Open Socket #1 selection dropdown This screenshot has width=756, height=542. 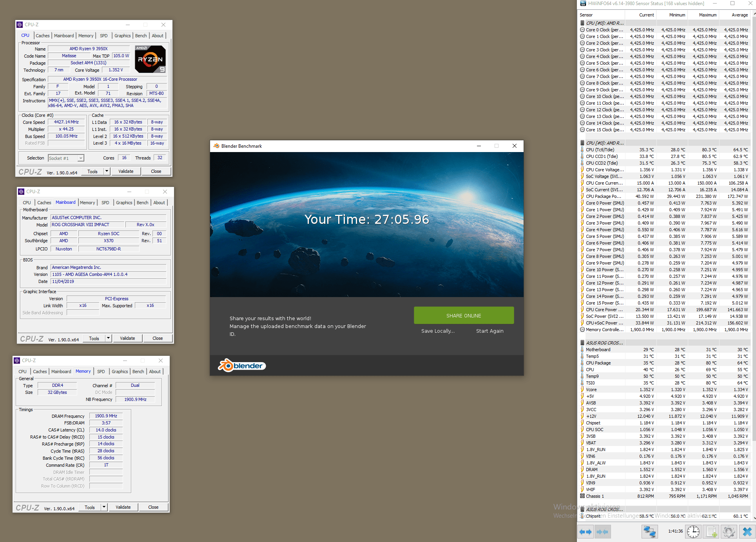[81, 158]
